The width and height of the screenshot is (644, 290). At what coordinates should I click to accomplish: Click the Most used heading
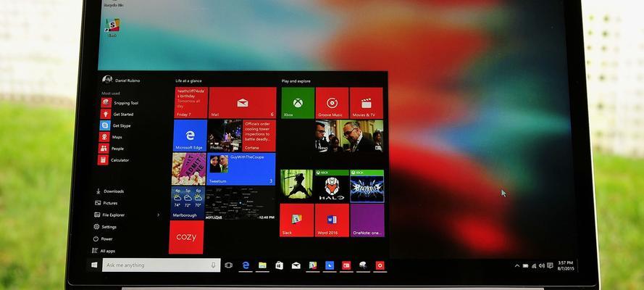(x=111, y=94)
